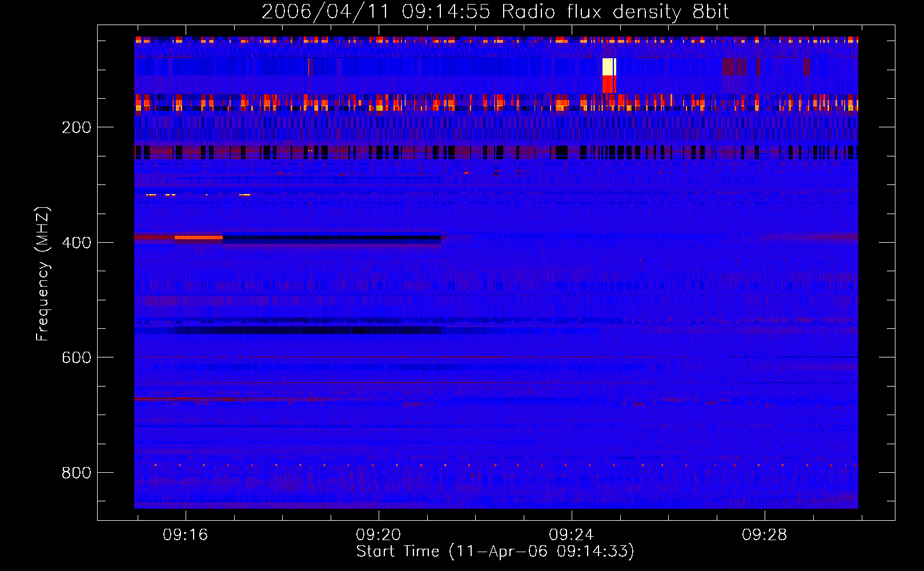This screenshot has width=924, height=571.
Task: Click the 09:20 time tick label
Action: (x=379, y=535)
